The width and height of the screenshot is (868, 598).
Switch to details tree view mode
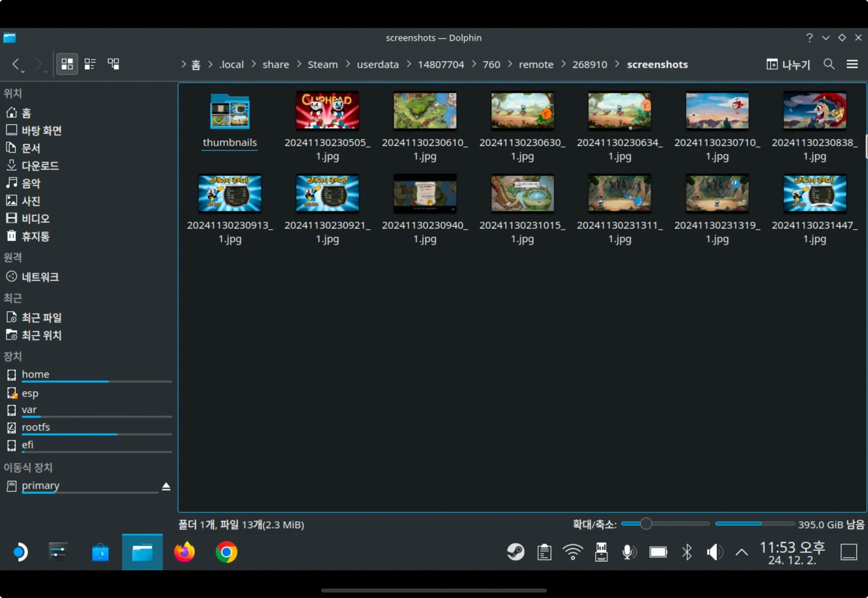pyautogui.click(x=113, y=64)
